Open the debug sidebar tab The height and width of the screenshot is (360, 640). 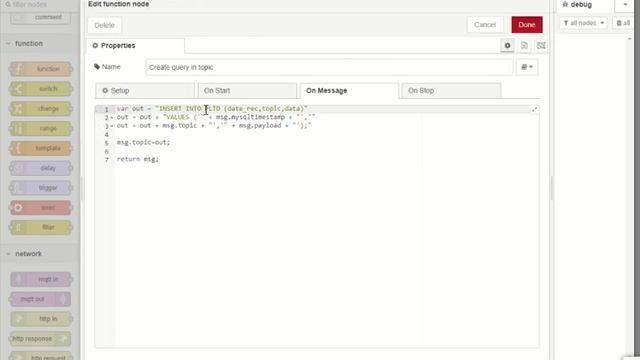(x=584, y=5)
